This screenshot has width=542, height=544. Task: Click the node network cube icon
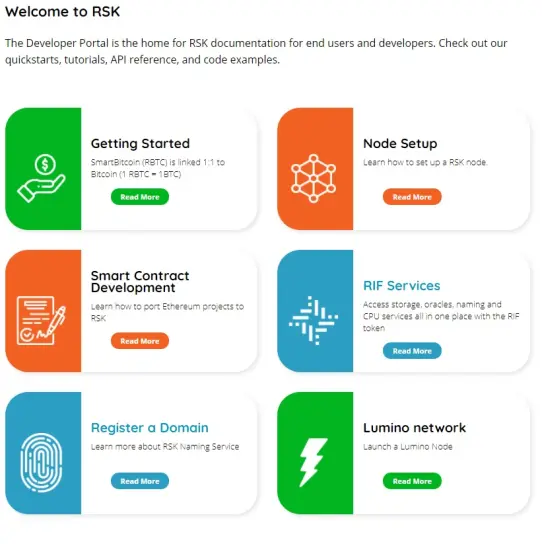313,178
